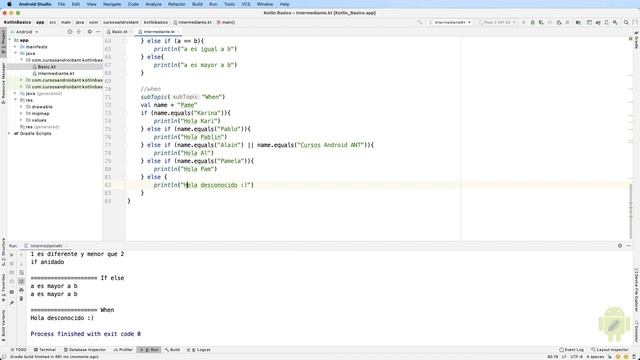Click the expand/collapse all icon in Project panel
Screen dimensions: 640x360
(x=79, y=32)
